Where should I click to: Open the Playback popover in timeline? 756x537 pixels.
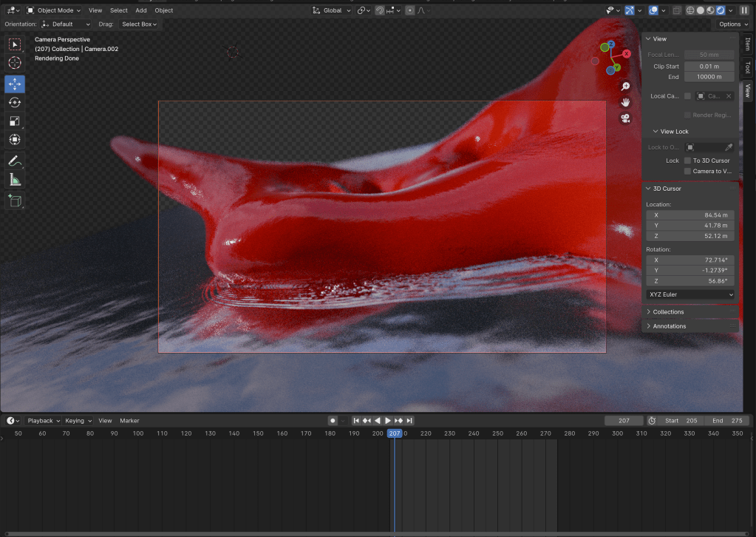(x=44, y=421)
